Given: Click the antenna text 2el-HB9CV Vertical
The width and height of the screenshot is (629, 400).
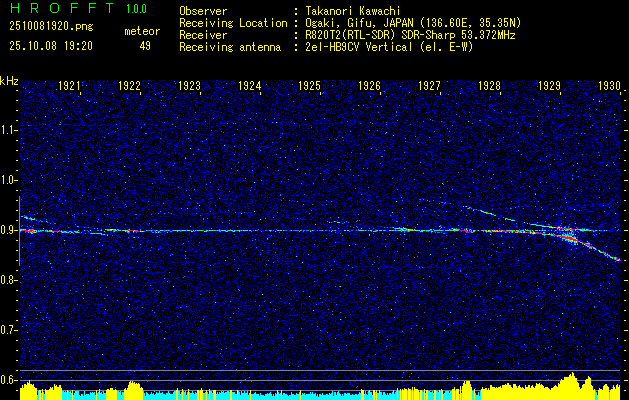Looking at the screenshot, I should [x=359, y=47].
